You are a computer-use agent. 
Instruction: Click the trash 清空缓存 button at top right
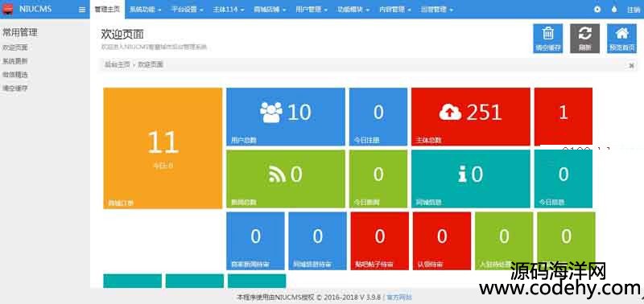[548, 38]
